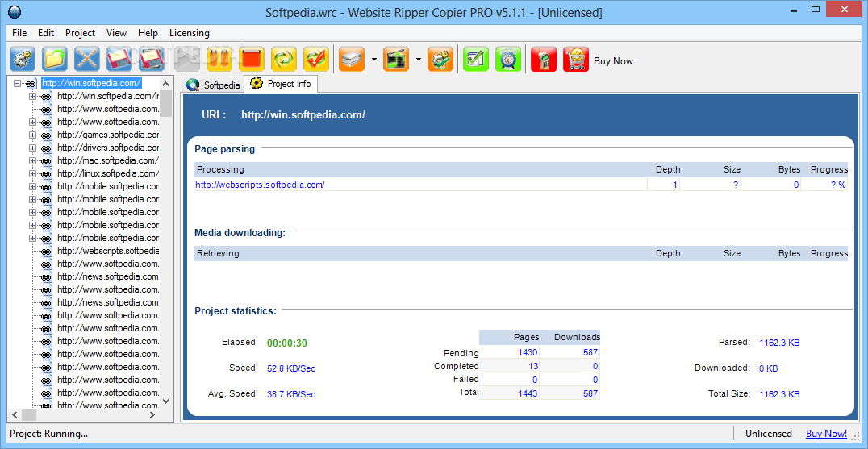Open the View menu
This screenshot has width=868, height=449.
116,33
